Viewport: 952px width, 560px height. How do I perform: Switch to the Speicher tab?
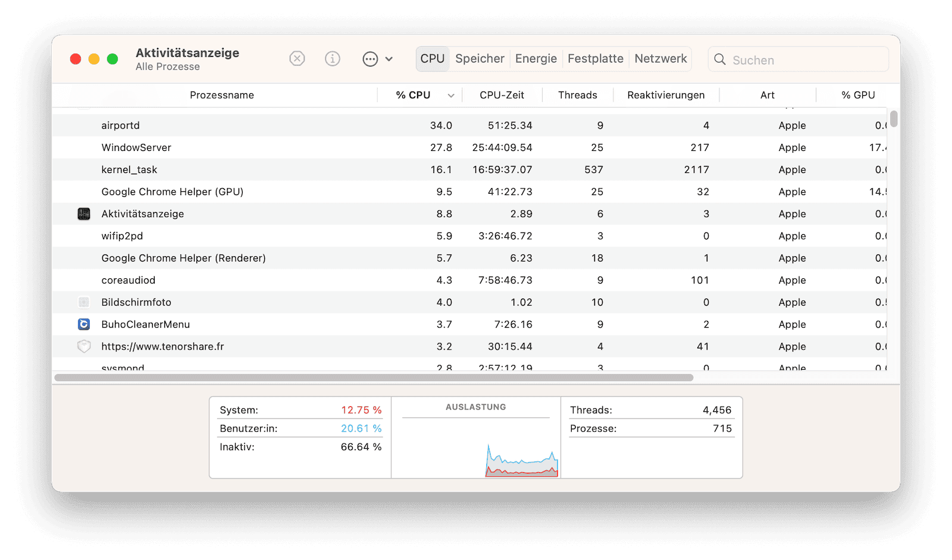[480, 59]
